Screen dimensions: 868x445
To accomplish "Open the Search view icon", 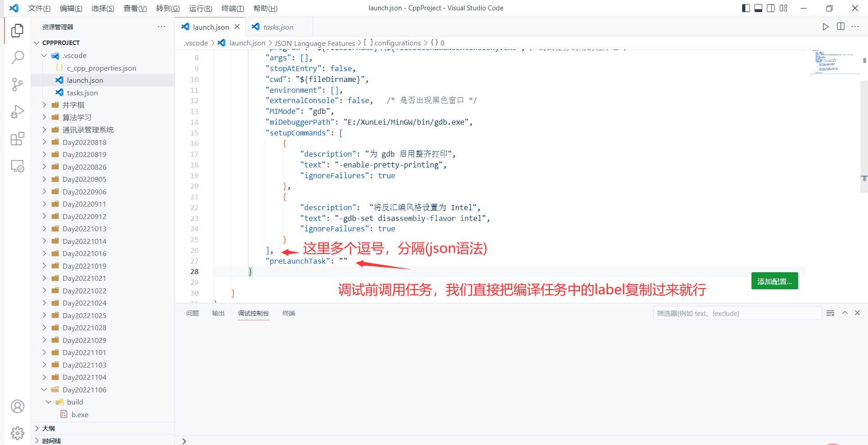I will 17,57.
